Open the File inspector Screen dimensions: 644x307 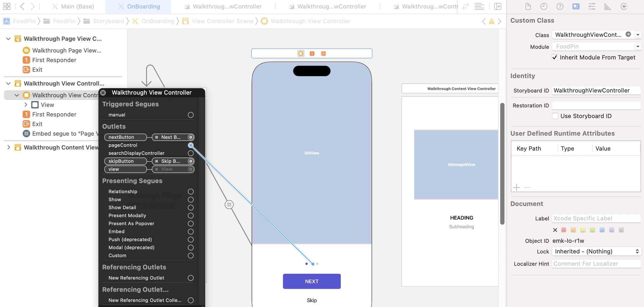tap(528, 6)
